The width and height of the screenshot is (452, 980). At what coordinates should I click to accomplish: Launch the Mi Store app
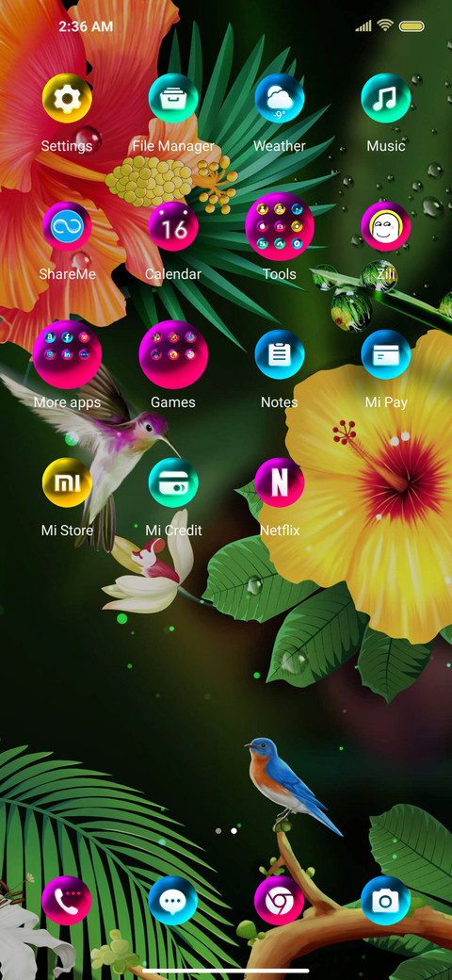(x=67, y=482)
